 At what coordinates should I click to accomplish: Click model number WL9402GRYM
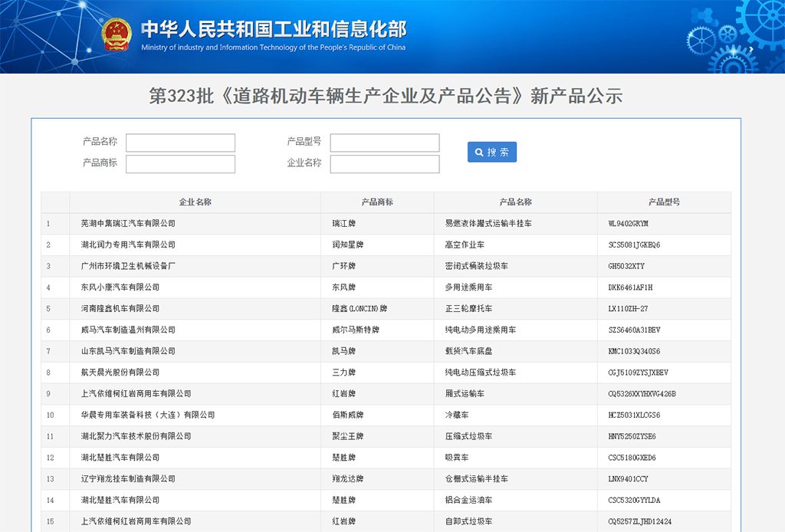629,223
